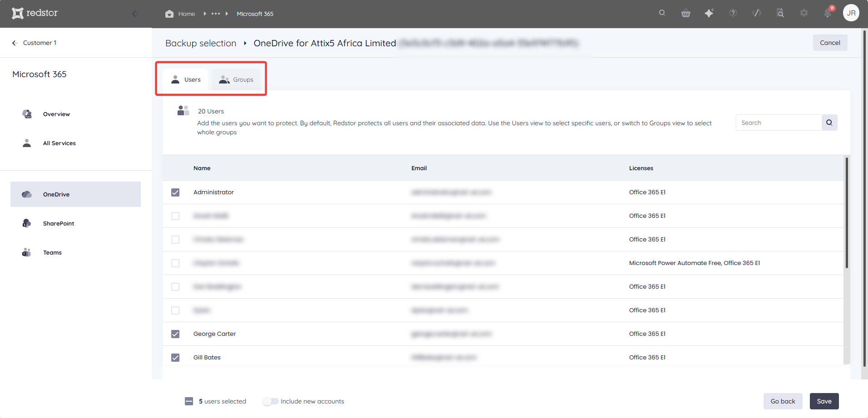Check the box on the second user row

[x=175, y=216]
